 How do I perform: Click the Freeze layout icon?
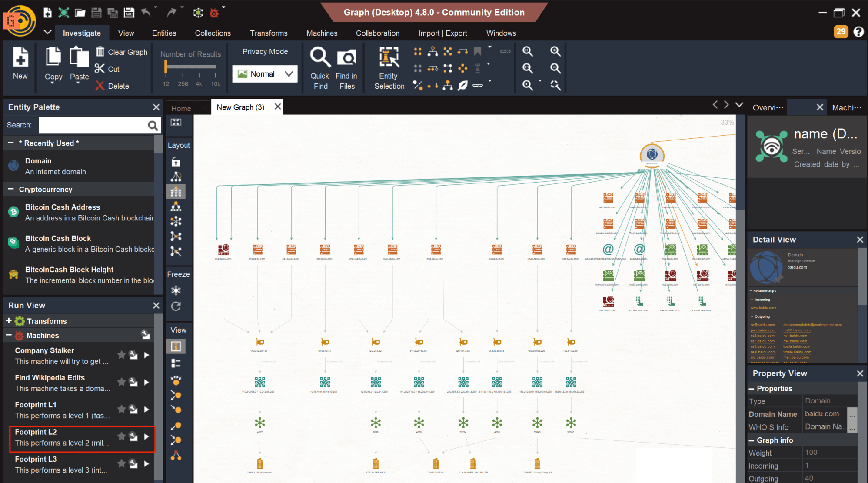(176, 290)
